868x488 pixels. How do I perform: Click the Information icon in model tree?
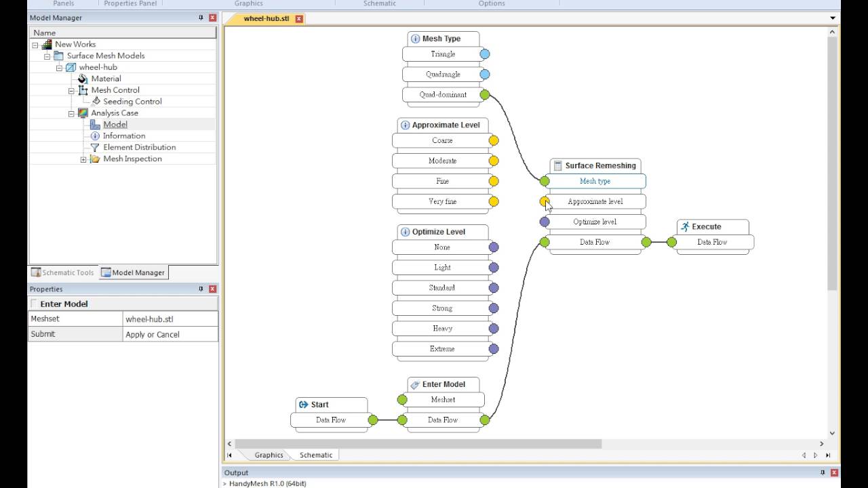click(95, 136)
